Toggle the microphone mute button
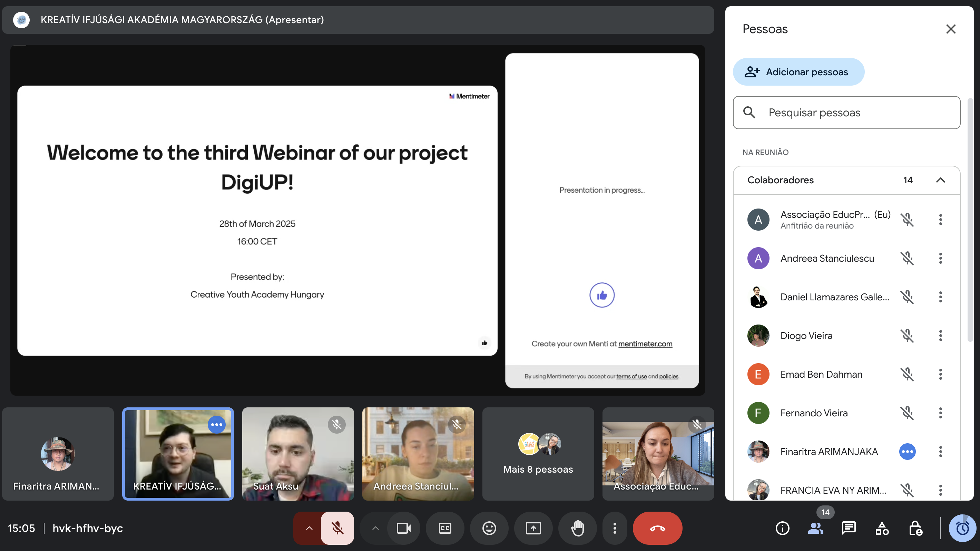 tap(337, 528)
